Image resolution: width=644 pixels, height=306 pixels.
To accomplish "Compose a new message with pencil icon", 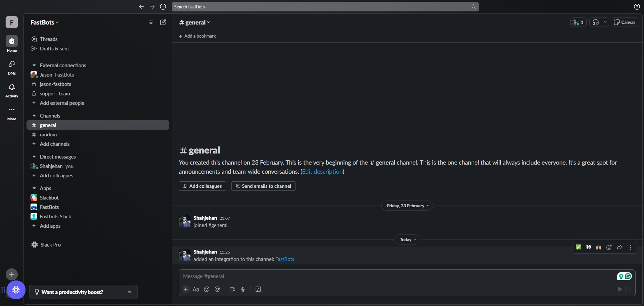I will click(163, 22).
